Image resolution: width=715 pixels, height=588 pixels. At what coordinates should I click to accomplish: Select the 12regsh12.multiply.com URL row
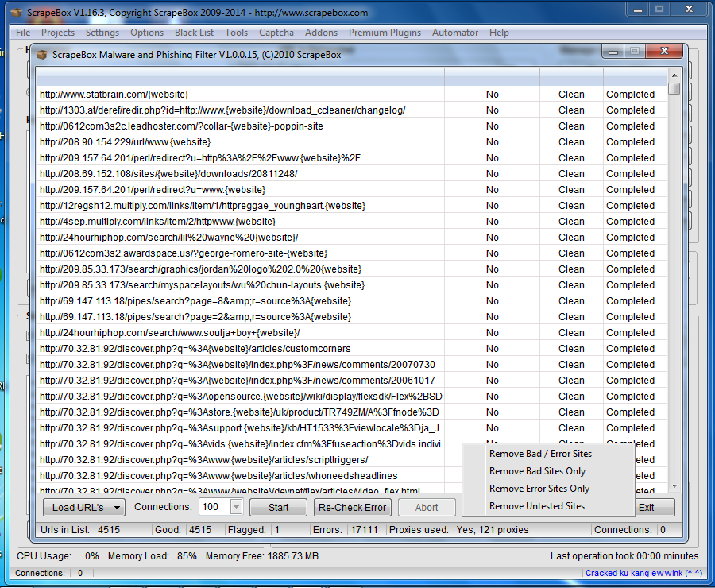352,206
